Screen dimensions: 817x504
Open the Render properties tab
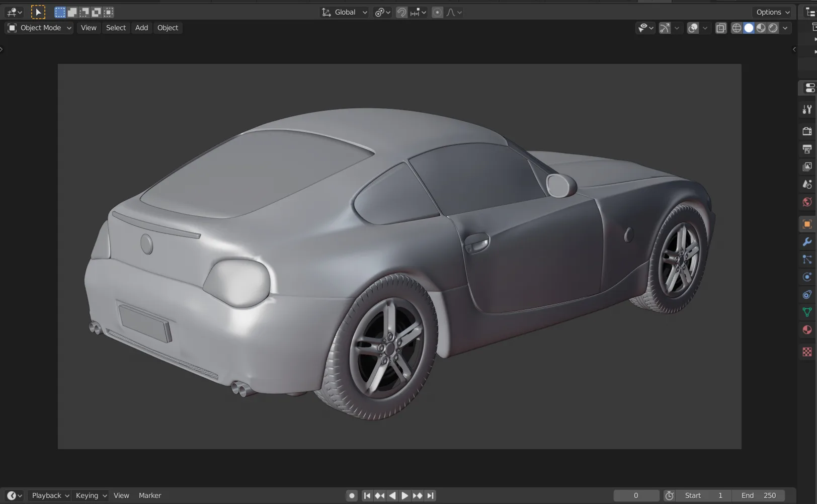pyautogui.click(x=807, y=131)
